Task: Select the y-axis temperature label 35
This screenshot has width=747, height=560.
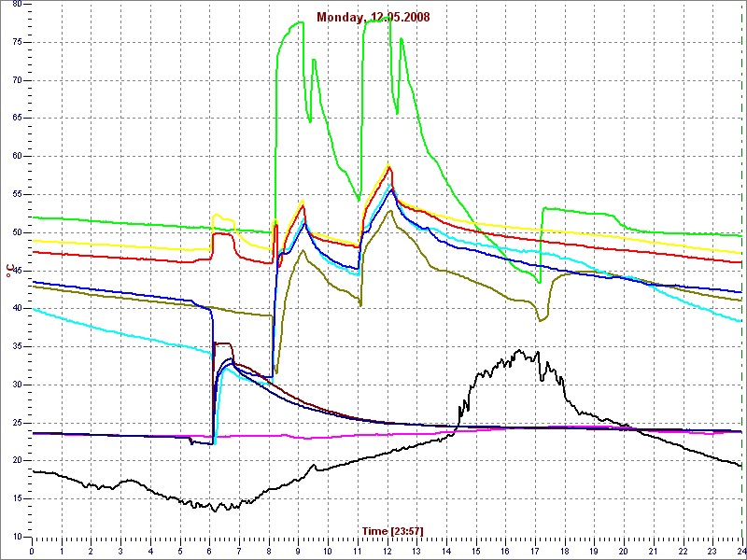Action: (x=17, y=346)
